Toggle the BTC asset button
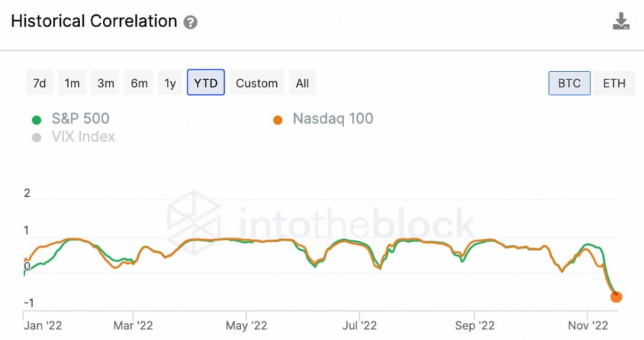Screen dimensions: 644x340 (570, 83)
